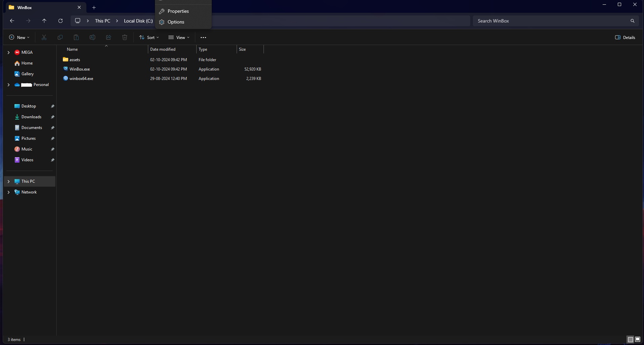Toggle the Details pane

(625, 38)
